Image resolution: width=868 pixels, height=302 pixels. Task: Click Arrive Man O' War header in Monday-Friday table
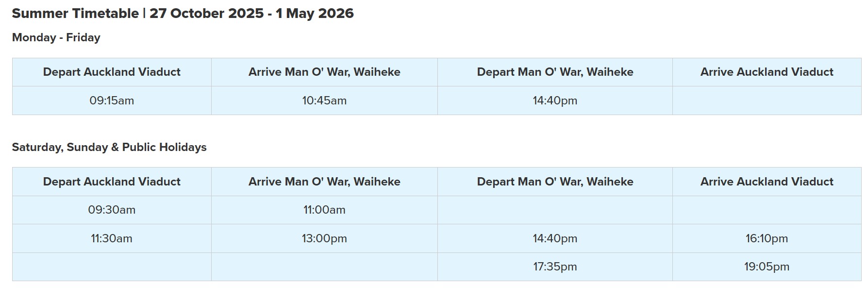coord(324,72)
